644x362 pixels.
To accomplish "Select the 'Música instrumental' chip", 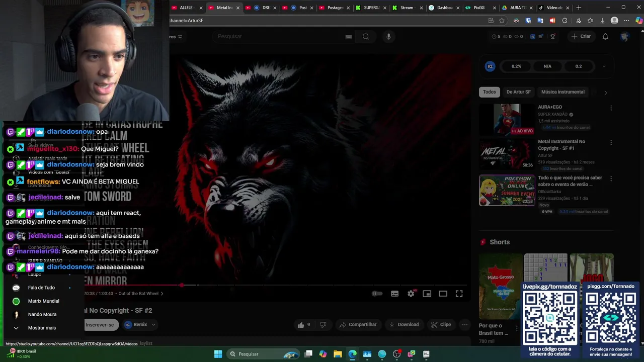I will 562,92.
